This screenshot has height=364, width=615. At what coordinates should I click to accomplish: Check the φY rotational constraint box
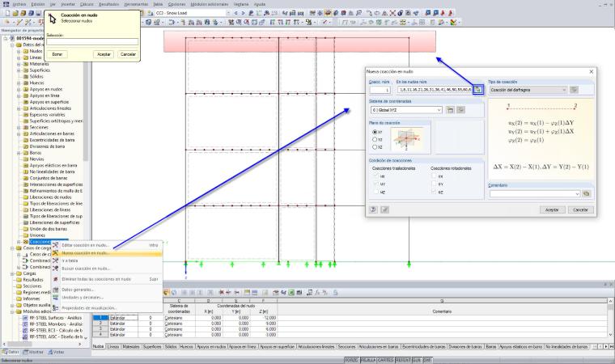[x=434, y=184]
